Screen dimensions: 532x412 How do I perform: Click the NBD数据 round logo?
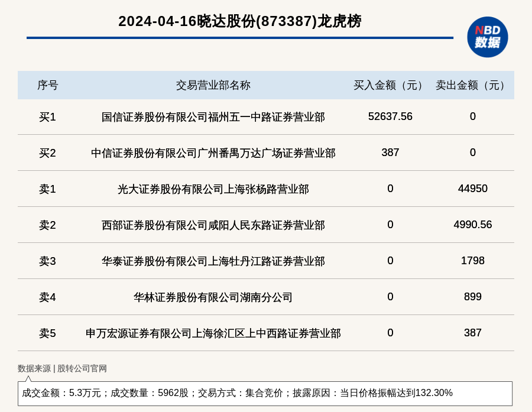click(x=487, y=37)
